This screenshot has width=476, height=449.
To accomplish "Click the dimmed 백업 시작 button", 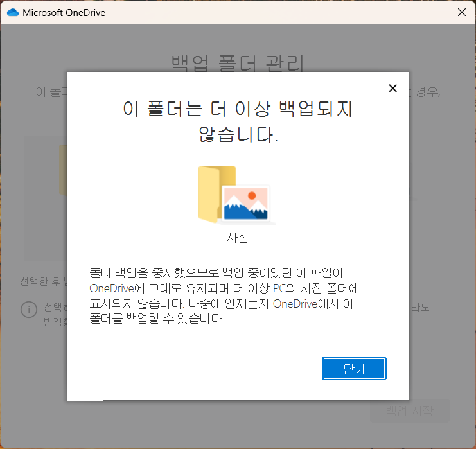I will [410, 410].
